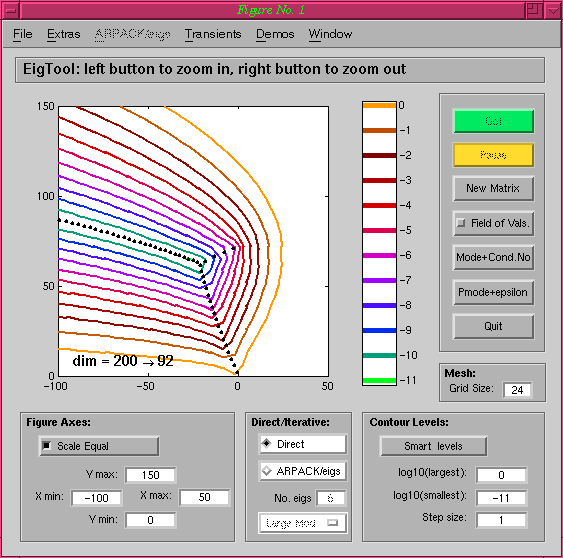This screenshot has width=563, height=558.
Task: Open the ARPACK/eigs menu
Action: pyautogui.click(x=132, y=34)
